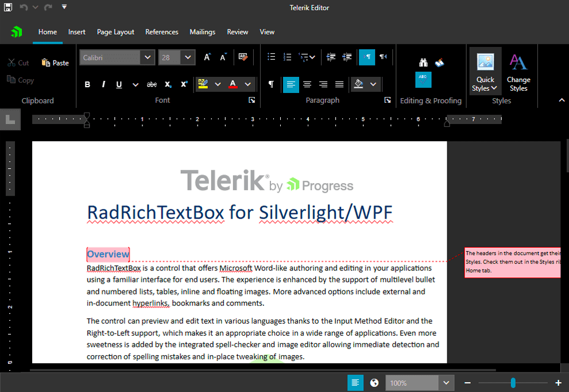569x392 pixels.
Task: Go to the Review tab
Action: pyautogui.click(x=238, y=32)
